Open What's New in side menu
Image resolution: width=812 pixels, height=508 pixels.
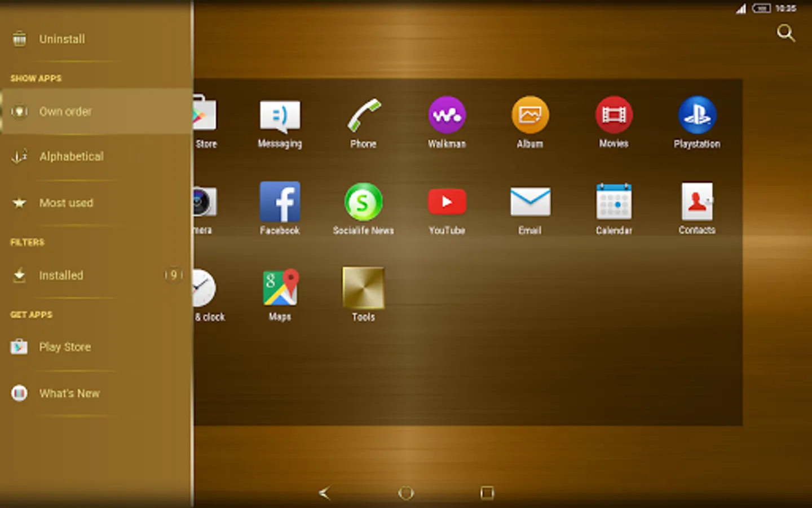(96, 393)
